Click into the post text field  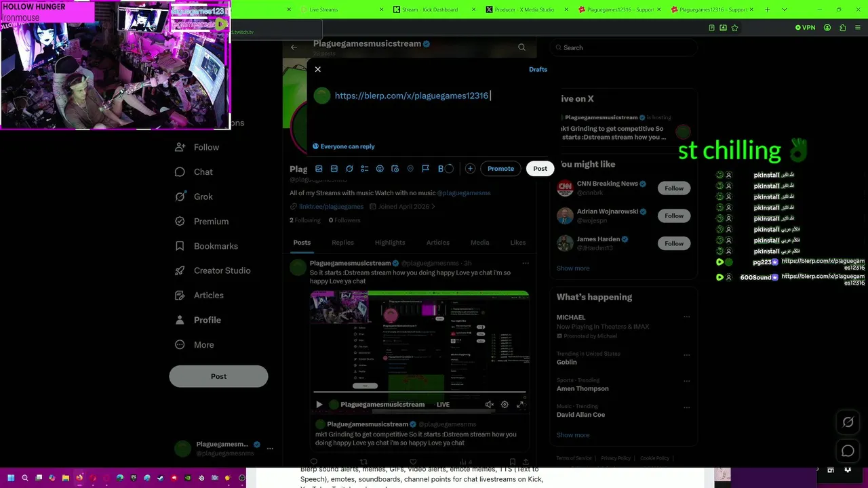(x=441, y=96)
